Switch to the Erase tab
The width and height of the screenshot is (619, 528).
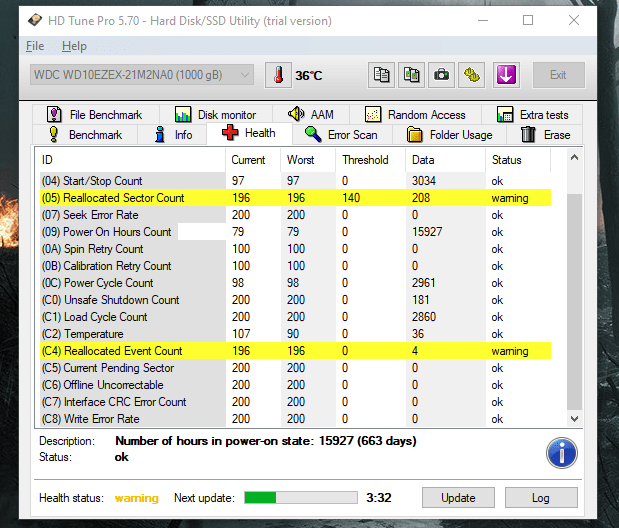click(545, 135)
